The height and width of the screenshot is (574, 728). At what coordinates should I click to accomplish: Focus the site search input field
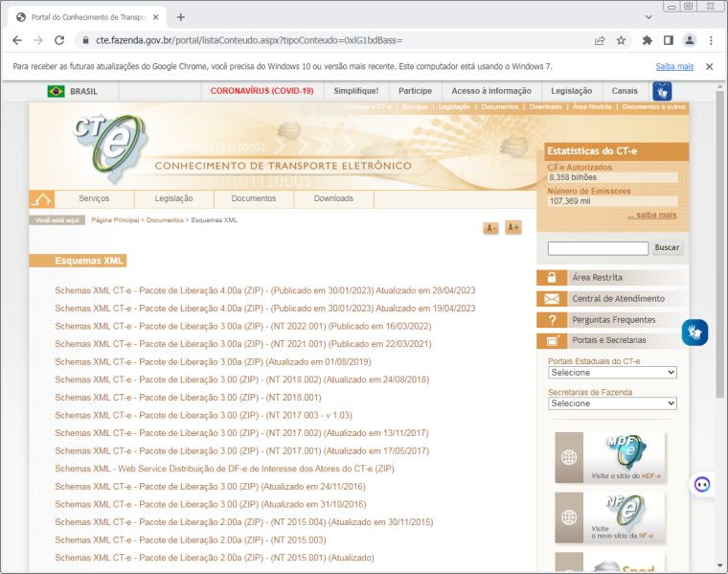(598, 248)
